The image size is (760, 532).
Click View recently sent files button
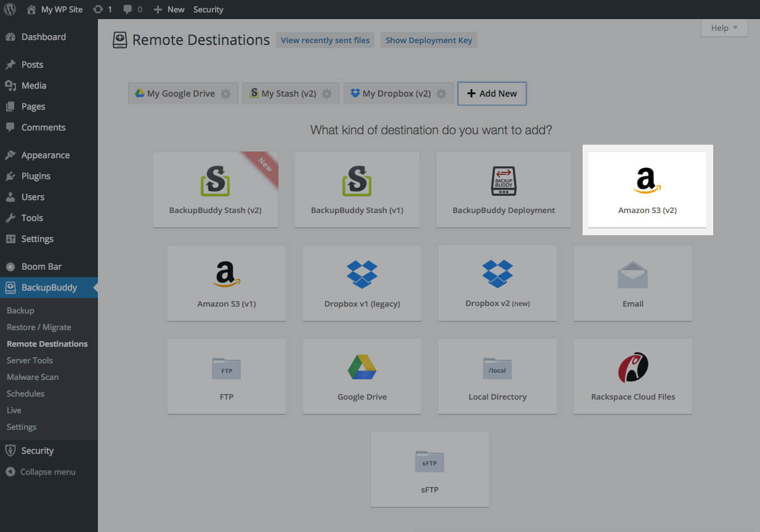(325, 40)
